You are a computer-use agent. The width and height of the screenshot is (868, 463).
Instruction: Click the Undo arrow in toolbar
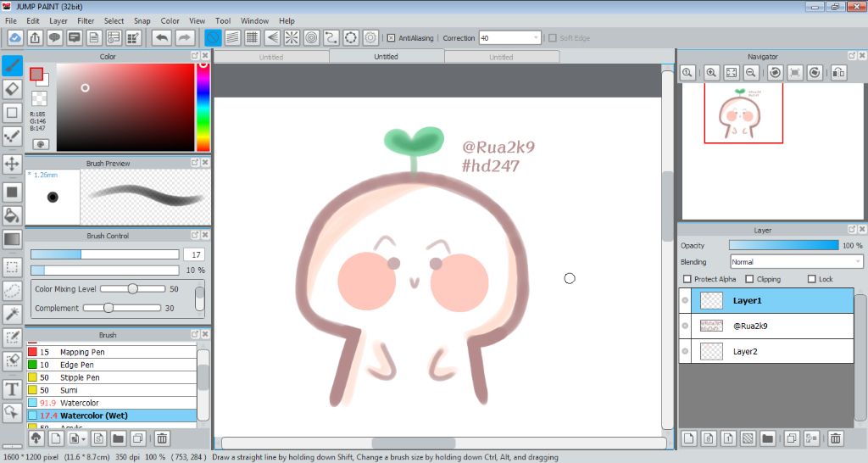tap(162, 37)
